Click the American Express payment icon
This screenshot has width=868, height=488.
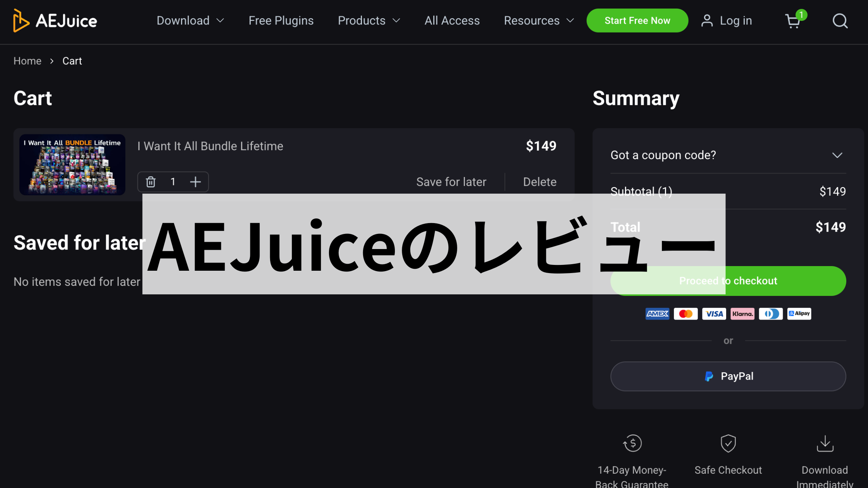(657, 314)
